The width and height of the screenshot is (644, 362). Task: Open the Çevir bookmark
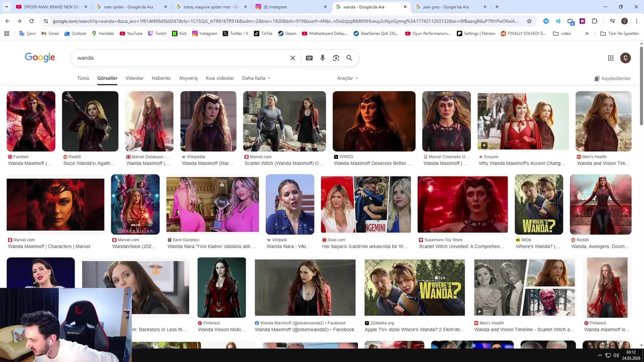27,34
